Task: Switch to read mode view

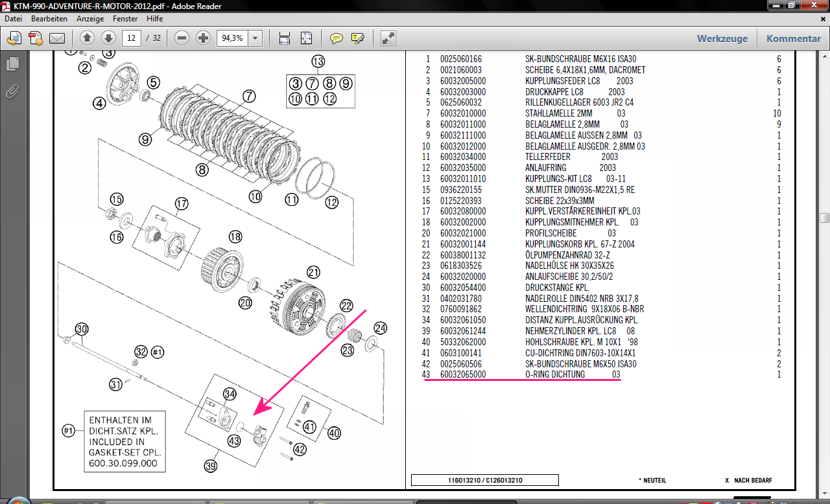Action: [x=388, y=38]
